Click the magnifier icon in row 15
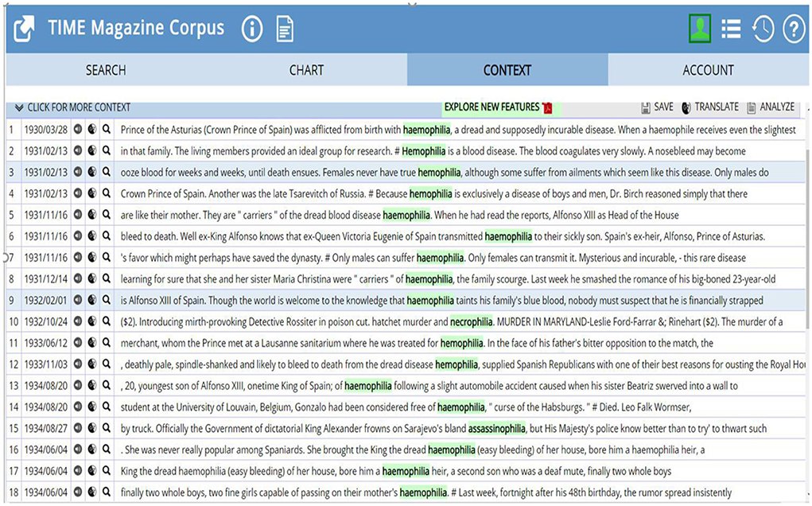 pos(107,428)
